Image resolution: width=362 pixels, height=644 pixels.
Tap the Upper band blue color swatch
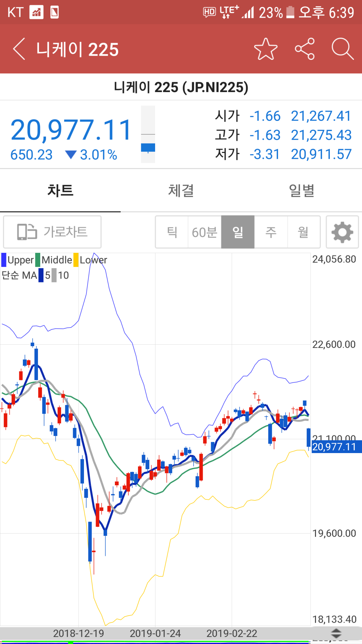coord(4,260)
